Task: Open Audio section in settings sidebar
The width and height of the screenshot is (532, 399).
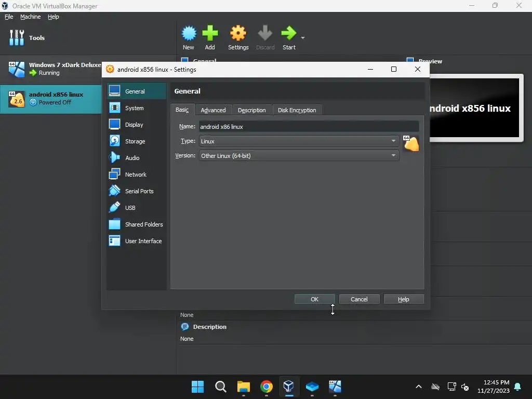Action: click(137, 158)
